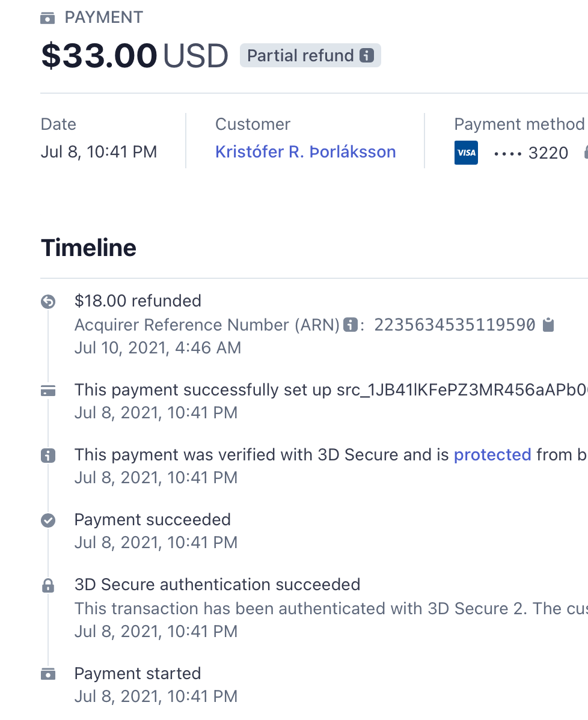
Task: Click the info icon beside 3D Secure verified event
Action: (x=48, y=456)
